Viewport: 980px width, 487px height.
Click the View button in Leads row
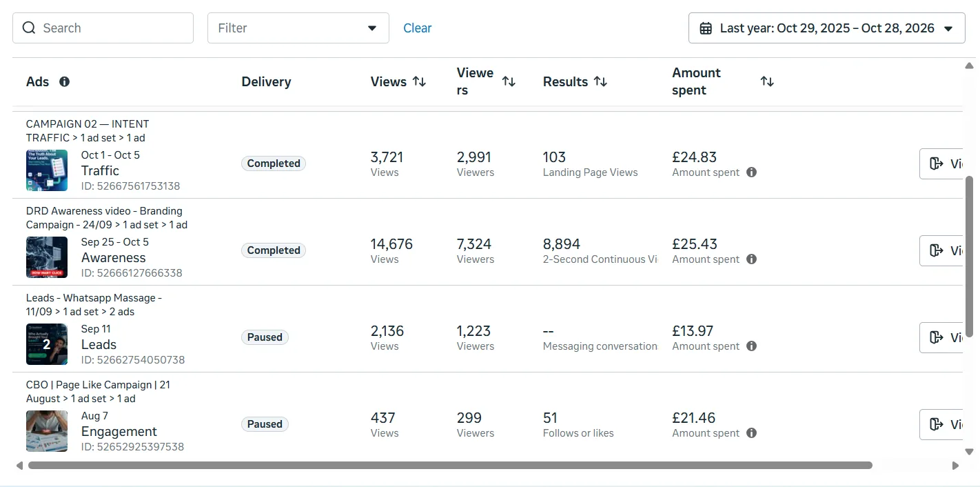click(941, 337)
